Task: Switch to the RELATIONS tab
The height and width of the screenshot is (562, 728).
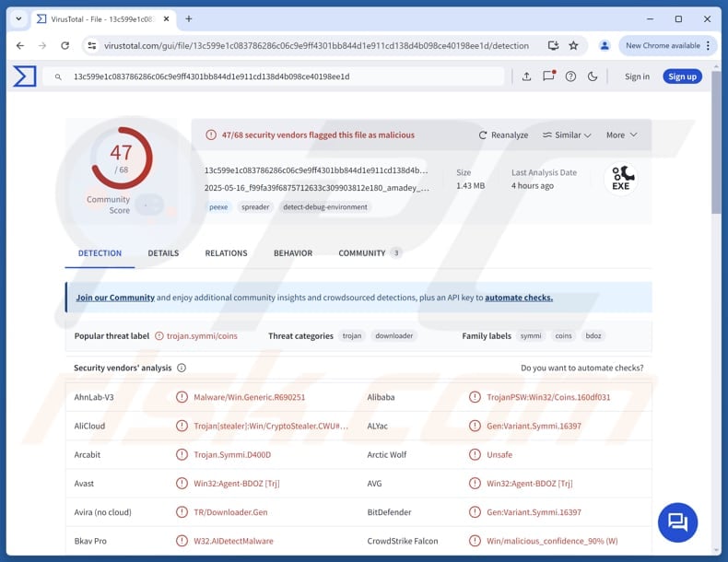Action: [226, 253]
